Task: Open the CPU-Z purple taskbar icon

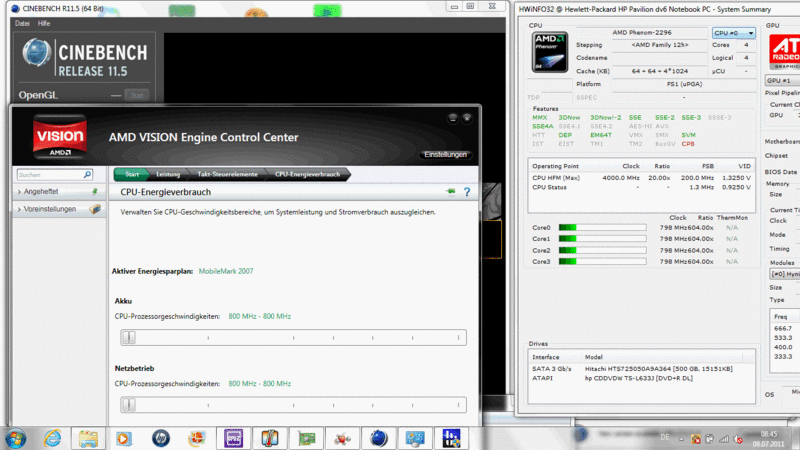Action: coord(233,438)
